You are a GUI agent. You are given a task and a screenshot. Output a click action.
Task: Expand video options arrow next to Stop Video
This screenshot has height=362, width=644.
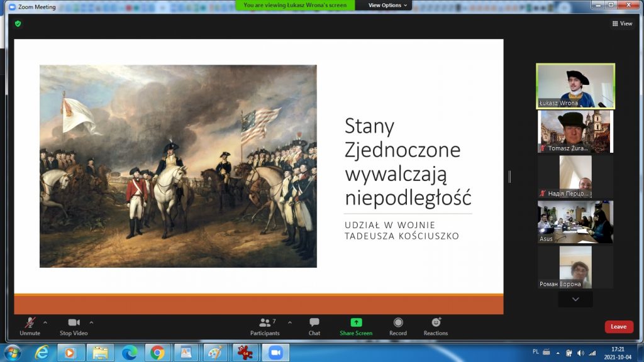(91, 322)
